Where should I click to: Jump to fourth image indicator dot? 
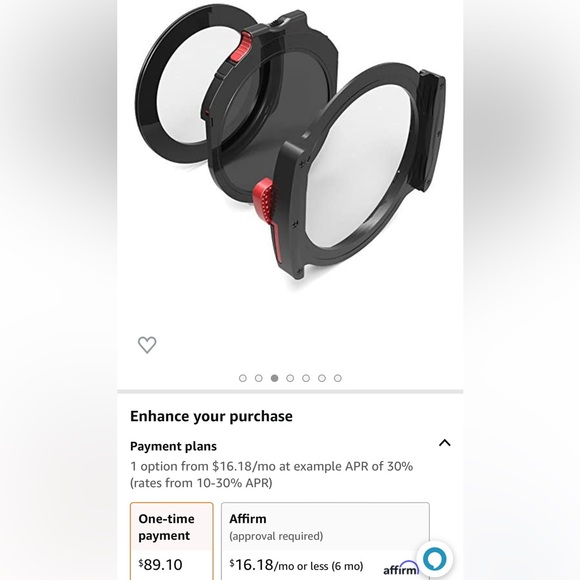coord(290,378)
